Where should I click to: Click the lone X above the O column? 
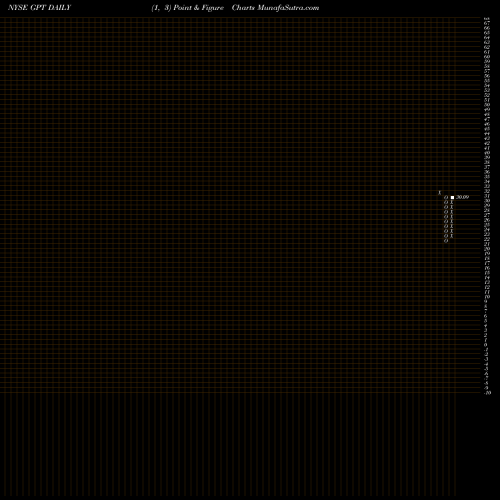click(x=440, y=193)
